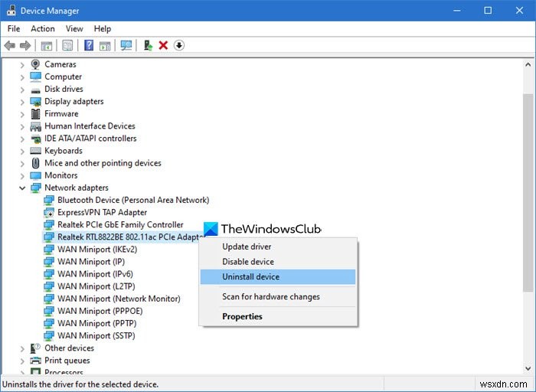Click the IDE ATA/ATAPI controllers icon
The width and height of the screenshot is (536, 392).
(35, 139)
